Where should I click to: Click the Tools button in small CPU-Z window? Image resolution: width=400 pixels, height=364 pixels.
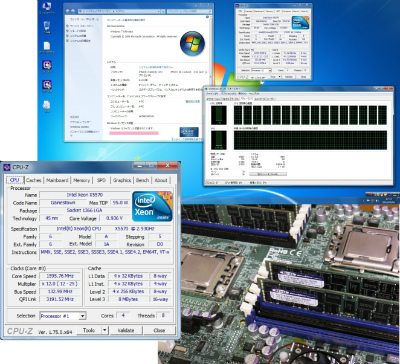pos(274,77)
